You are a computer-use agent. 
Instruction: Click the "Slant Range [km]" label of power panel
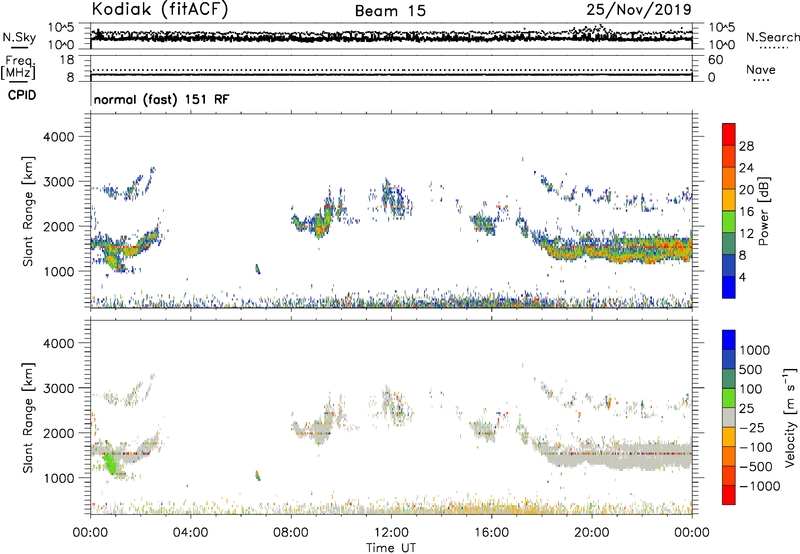click(28, 211)
